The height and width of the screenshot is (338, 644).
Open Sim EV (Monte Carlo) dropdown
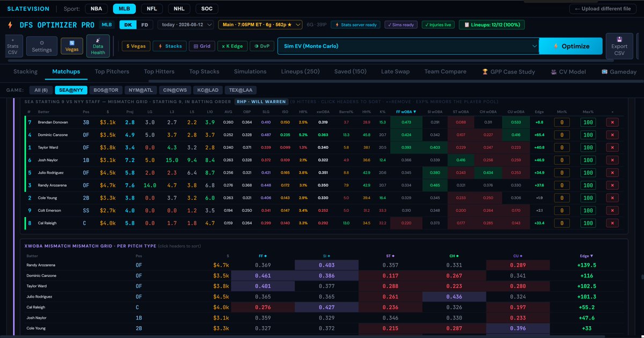(x=408, y=46)
